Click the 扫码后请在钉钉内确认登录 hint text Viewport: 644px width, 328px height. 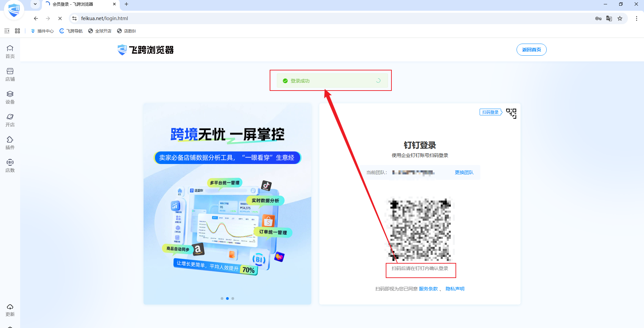[x=420, y=268]
